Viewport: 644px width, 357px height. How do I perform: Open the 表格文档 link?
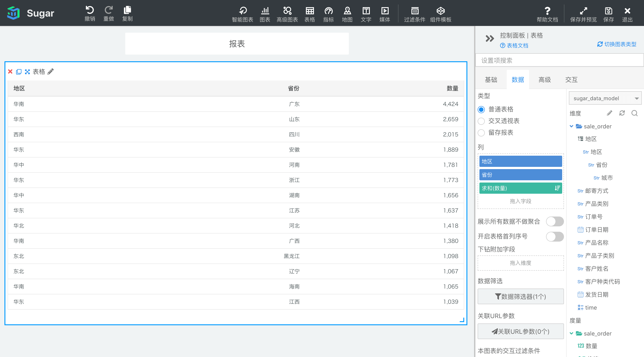514,45
